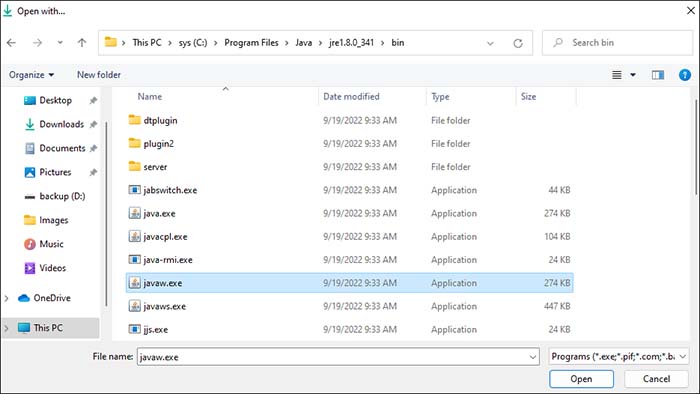
Task: Sort by Date modified column
Action: (351, 97)
